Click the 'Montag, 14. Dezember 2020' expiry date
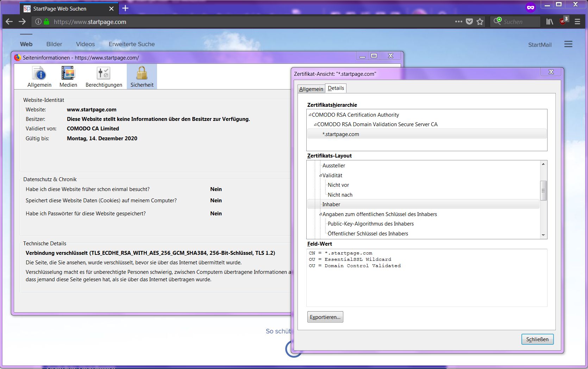This screenshot has height=369, width=588. tap(102, 139)
